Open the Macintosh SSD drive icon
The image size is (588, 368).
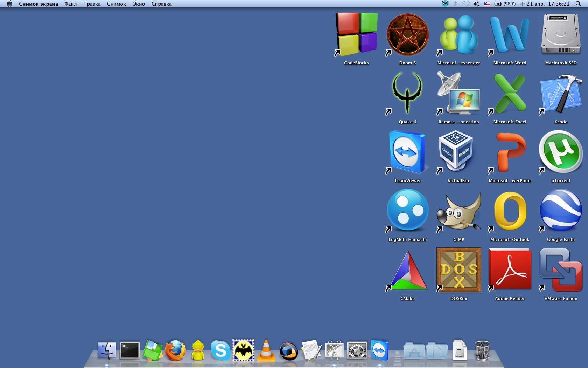[x=561, y=35]
